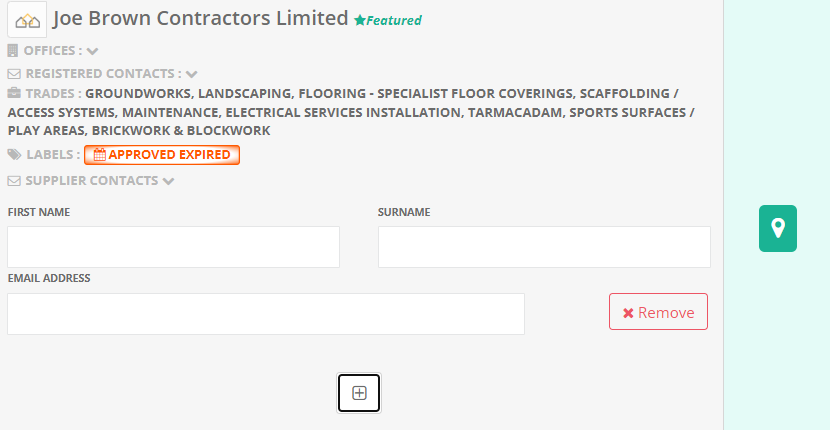Click the Joe Brown Contractors company logo
The height and width of the screenshot is (430, 830).
[x=27, y=19]
